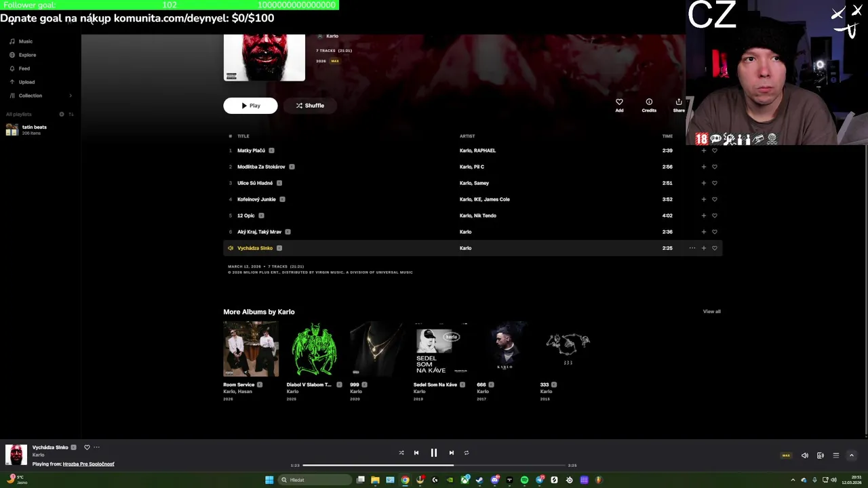This screenshot has height=488, width=868.
Task: Open Spotify from the taskbar
Action: (524, 480)
